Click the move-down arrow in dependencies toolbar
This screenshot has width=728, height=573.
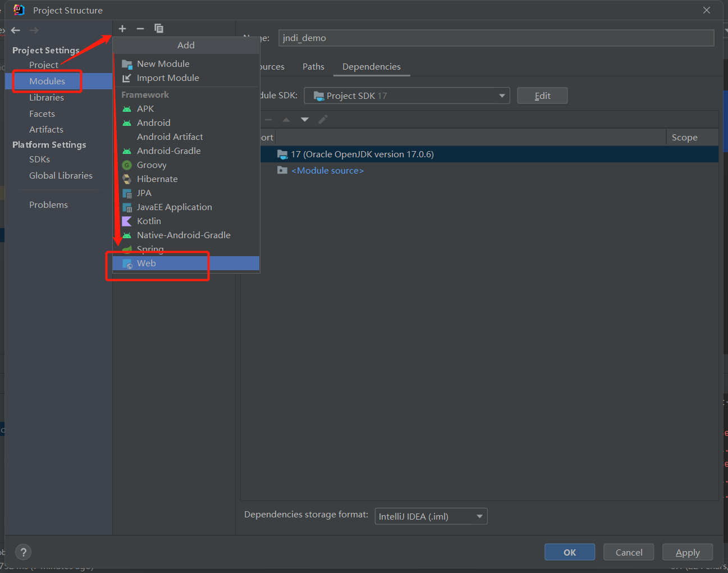point(305,120)
